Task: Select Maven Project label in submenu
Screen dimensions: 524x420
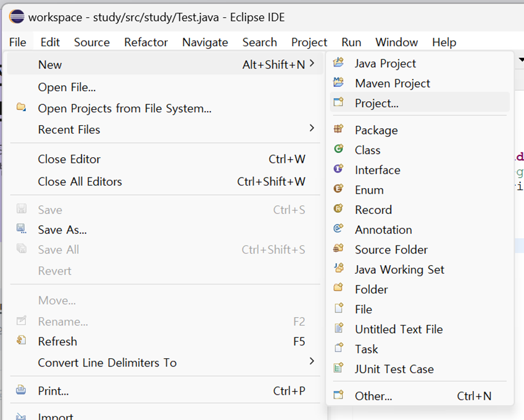Action: [x=393, y=83]
